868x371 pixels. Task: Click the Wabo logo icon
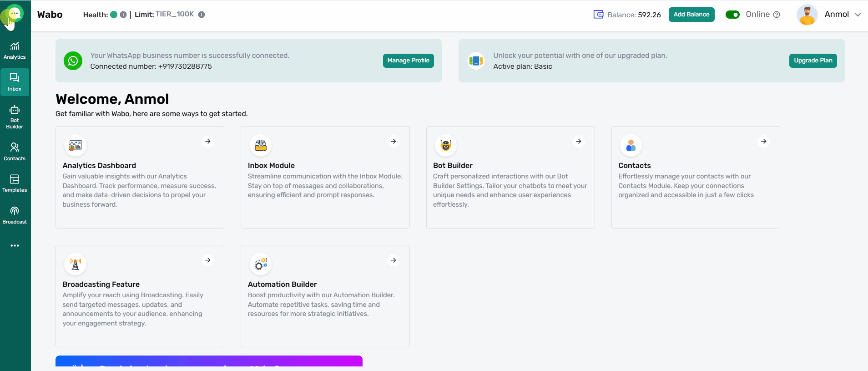14,14
